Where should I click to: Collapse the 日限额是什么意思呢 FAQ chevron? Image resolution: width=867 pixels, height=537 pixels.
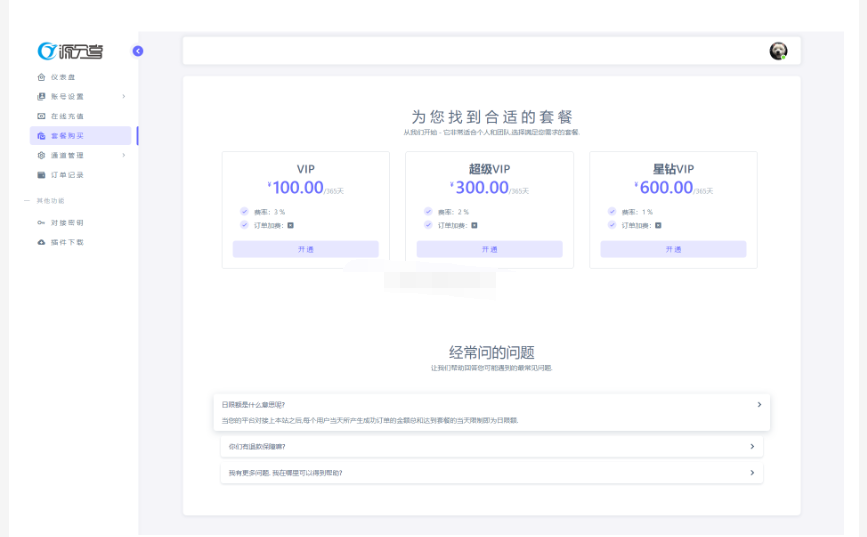(759, 404)
